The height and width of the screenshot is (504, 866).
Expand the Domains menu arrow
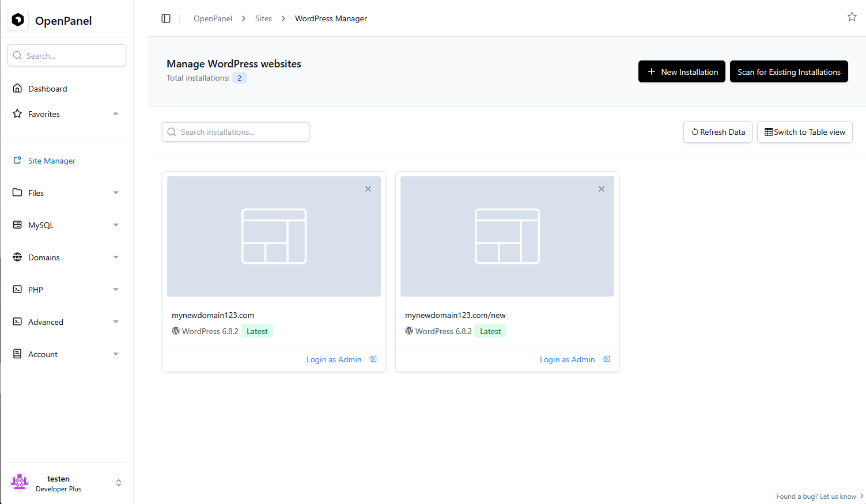point(116,257)
